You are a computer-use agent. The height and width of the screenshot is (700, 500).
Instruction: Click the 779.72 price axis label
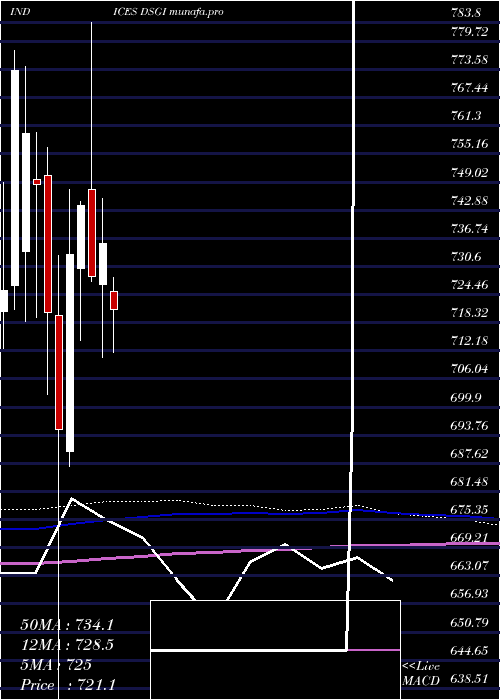pos(469,31)
